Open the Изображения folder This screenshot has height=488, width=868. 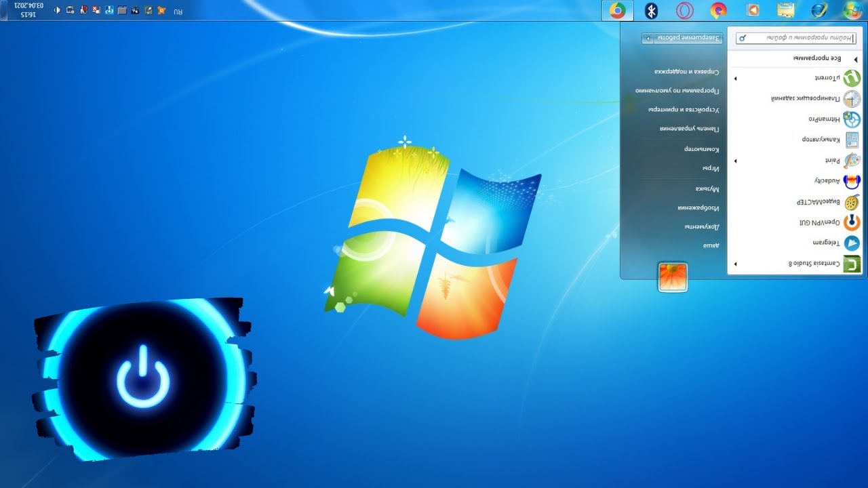click(x=698, y=207)
